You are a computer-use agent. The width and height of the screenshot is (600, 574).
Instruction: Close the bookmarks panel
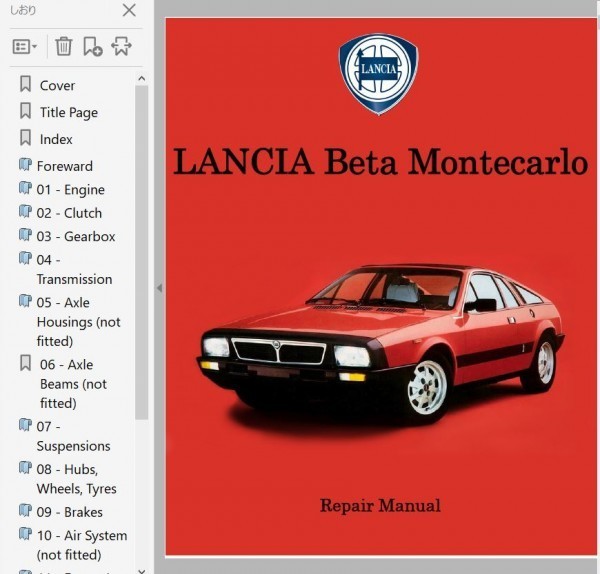click(x=129, y=10)
